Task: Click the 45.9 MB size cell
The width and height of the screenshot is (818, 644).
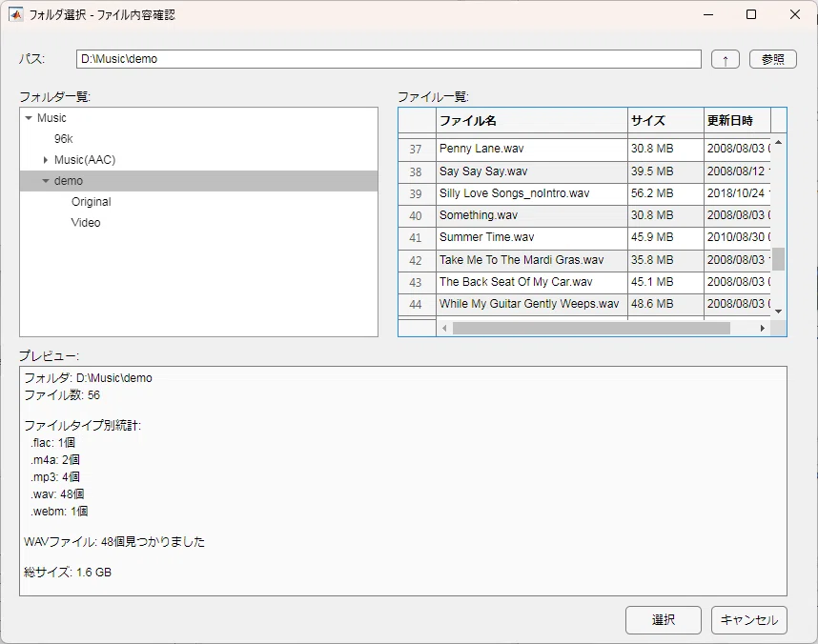Action: [665, 237]
